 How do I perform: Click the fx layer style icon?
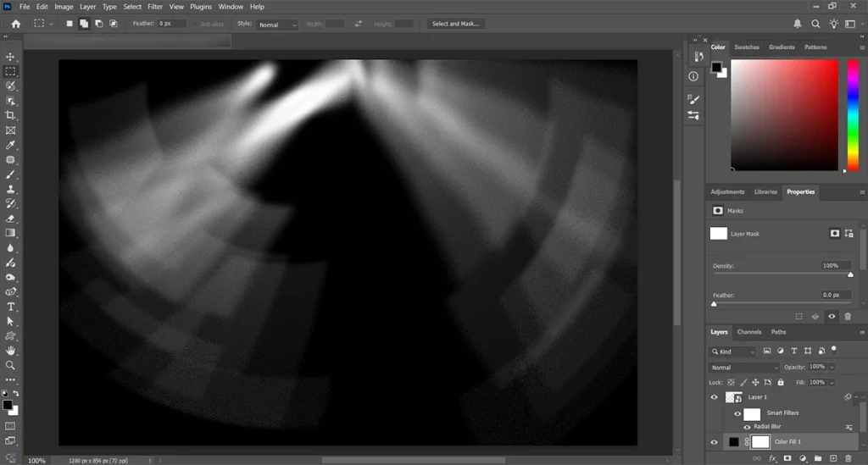(772, 458)
